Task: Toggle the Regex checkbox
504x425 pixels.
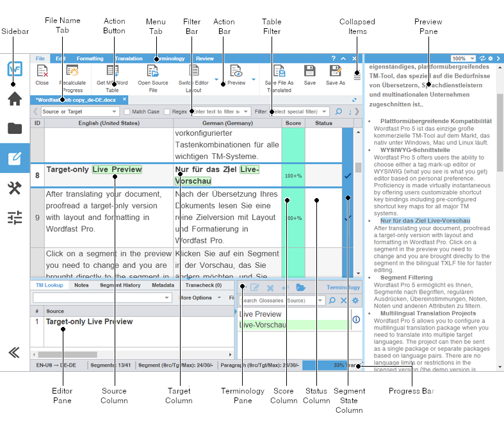Action: tap(167, 112)
